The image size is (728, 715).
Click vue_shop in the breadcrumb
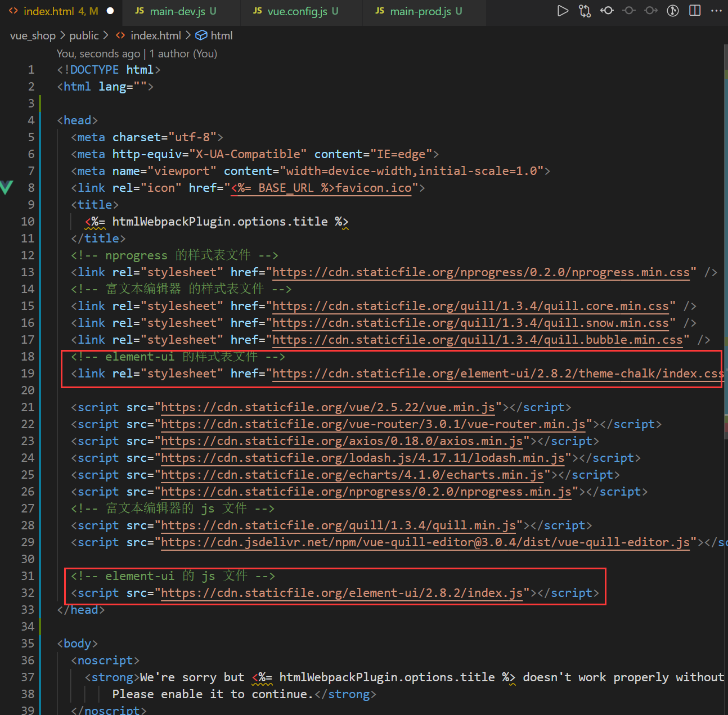[33, 35]
